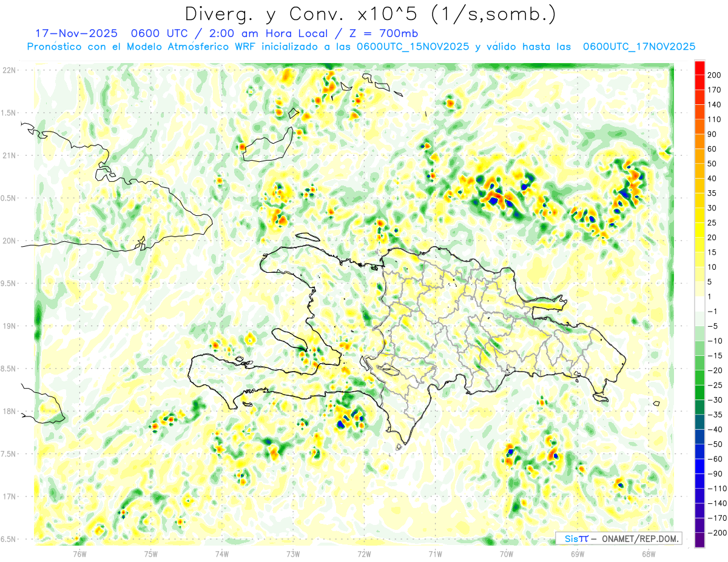This screenshot has height=562, width=728.
Task: Click the '76W' longitude label
Action: tap(79, 554)
